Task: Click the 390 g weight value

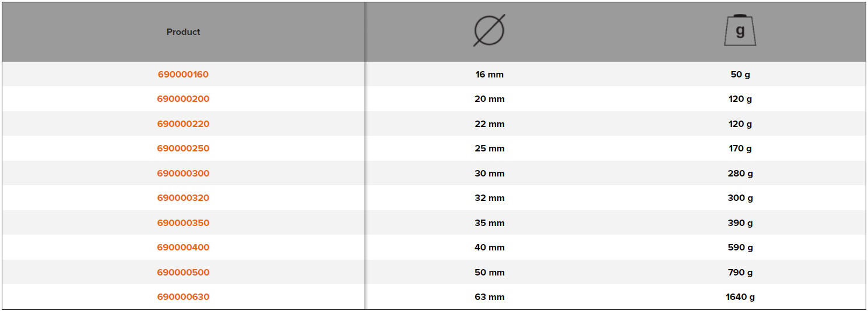Action: (x=740, y=223)
